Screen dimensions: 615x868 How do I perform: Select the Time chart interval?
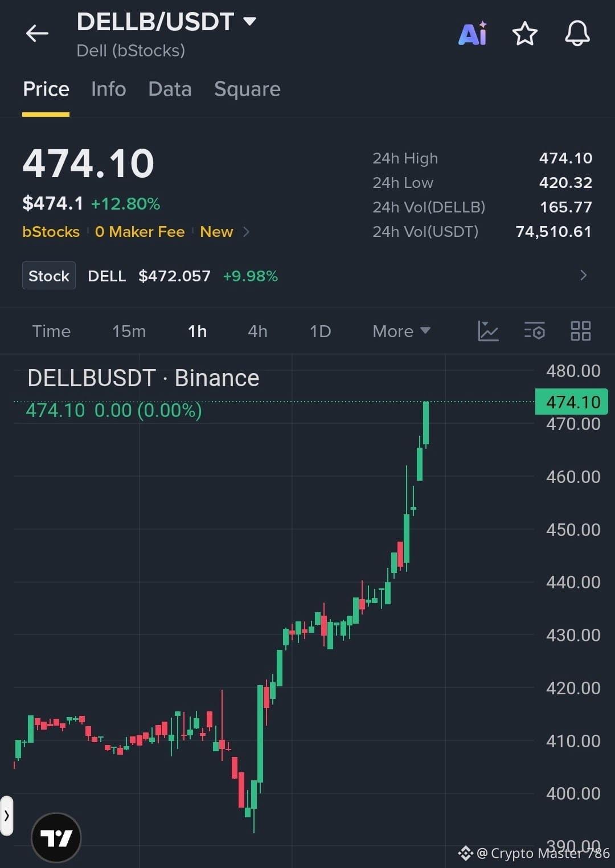[51, 331]
